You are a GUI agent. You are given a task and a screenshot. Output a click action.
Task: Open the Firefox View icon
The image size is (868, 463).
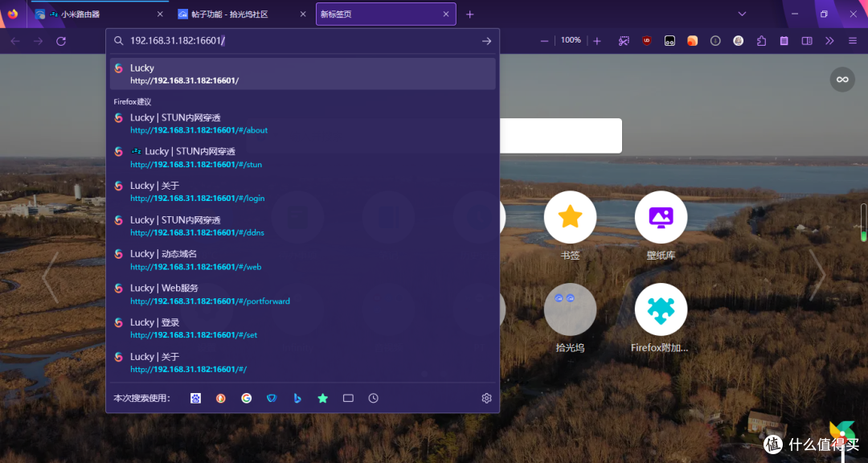tap(12, 14)
